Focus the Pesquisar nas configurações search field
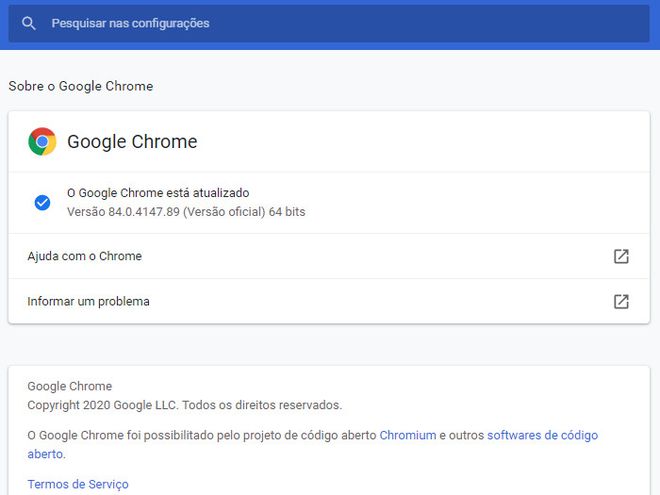660x495 pixels. pyautogui.click(x=329, y=24)
